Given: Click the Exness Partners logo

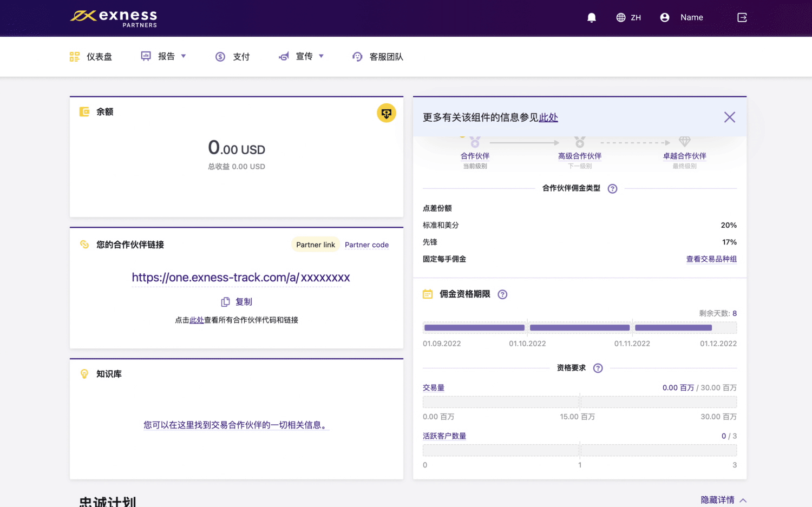Looking at the screenshot, I should click(x=114, y=18).
